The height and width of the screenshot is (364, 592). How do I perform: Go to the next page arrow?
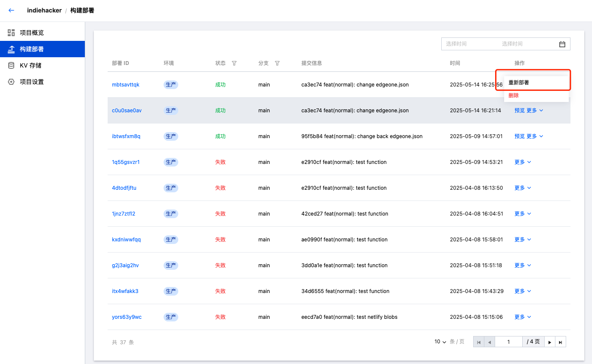550,342
